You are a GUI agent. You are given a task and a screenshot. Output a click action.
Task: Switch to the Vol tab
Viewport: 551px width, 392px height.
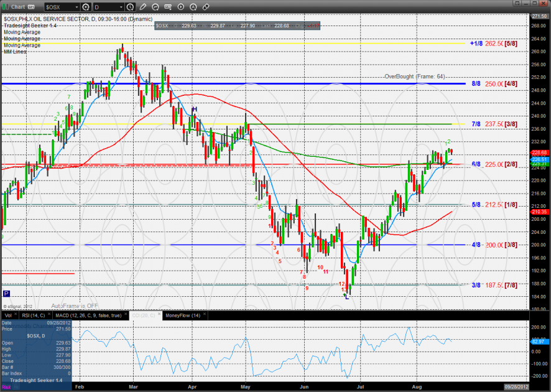tap(8, 315)
